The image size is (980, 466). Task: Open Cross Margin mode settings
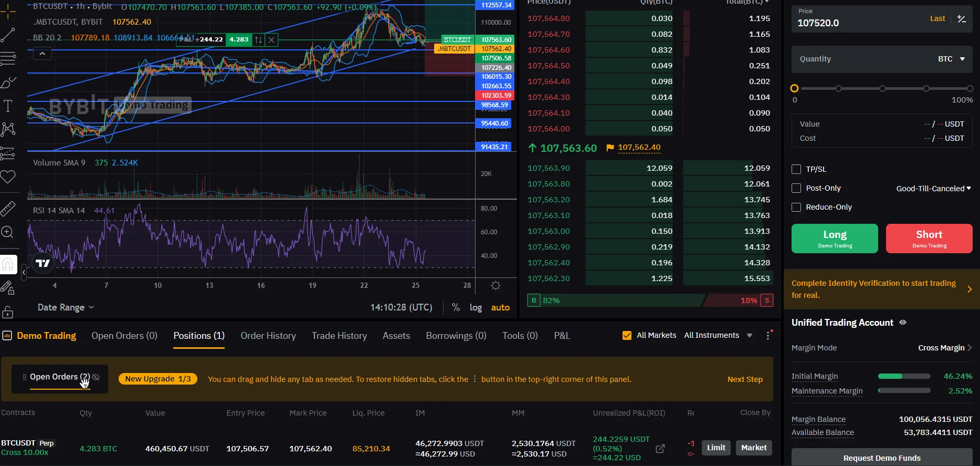[x=945, y=348]
